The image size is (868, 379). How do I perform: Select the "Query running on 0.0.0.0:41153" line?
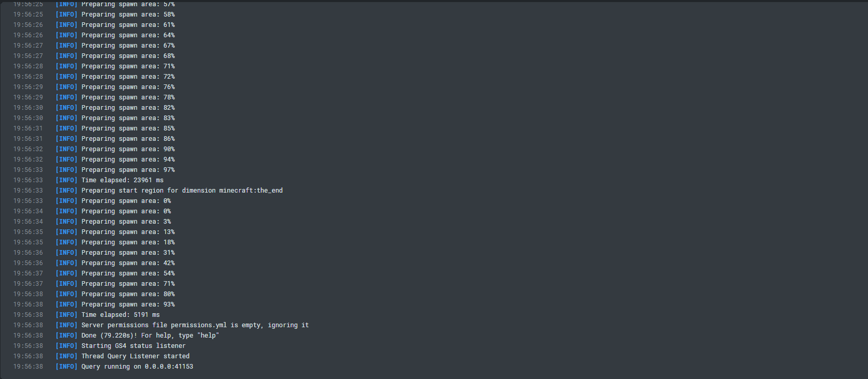coord(137,367)
